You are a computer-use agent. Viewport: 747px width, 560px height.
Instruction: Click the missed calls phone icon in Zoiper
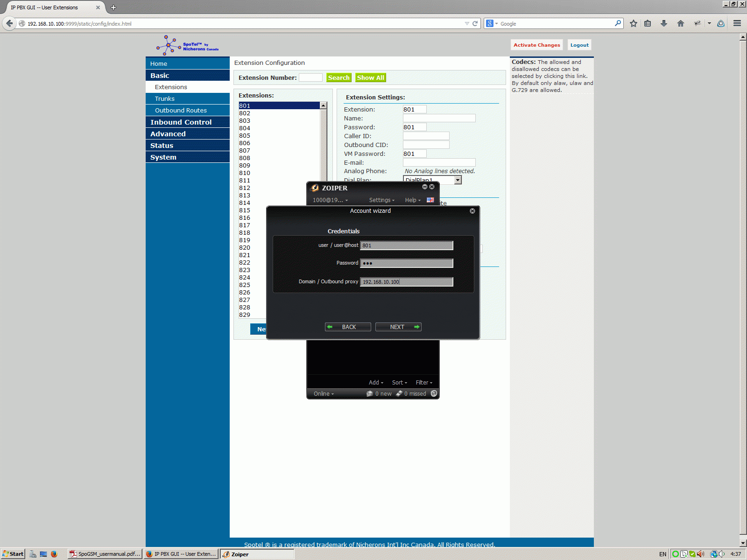(x=399, y=393)
